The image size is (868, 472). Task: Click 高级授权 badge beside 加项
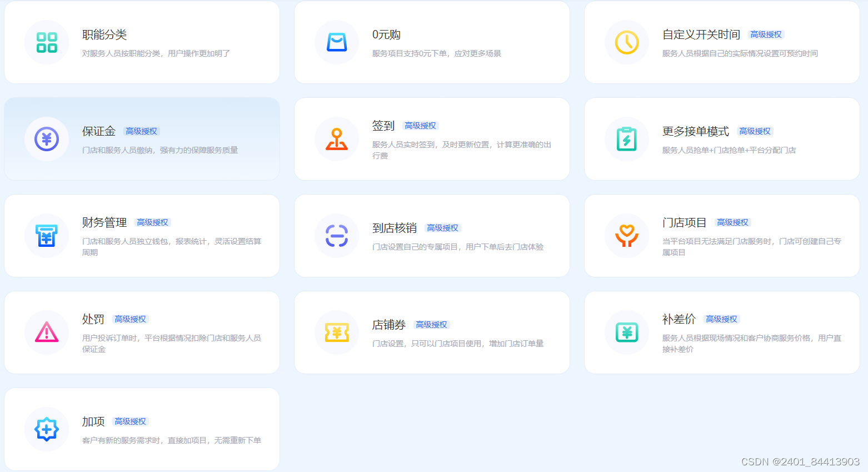click(130, 421)
